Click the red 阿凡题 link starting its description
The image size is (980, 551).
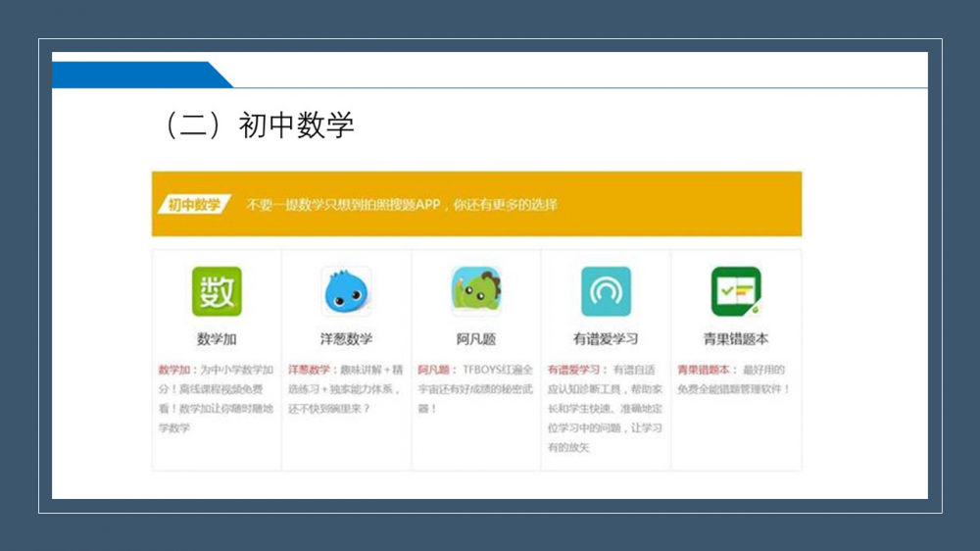pos(435,371)
